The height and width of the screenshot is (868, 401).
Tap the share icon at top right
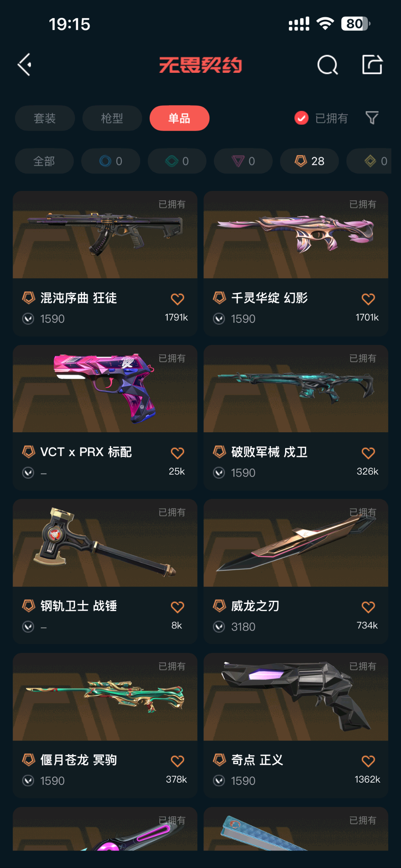pyautogui.click(x=372, y=64)
